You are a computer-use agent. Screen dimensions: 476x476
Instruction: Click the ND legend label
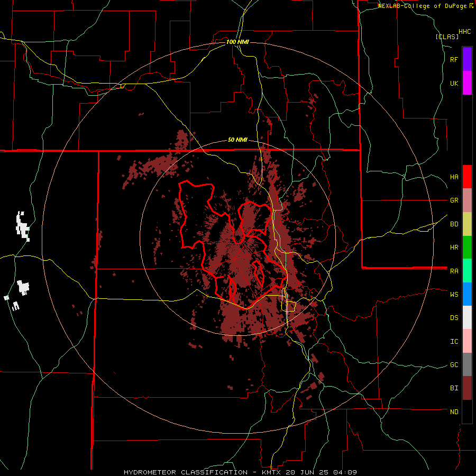[454, 412]
